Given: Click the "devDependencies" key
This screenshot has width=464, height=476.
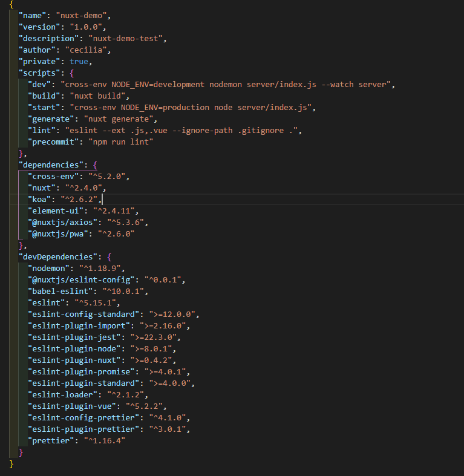Looking at the screenshot, I should point(58,257).
